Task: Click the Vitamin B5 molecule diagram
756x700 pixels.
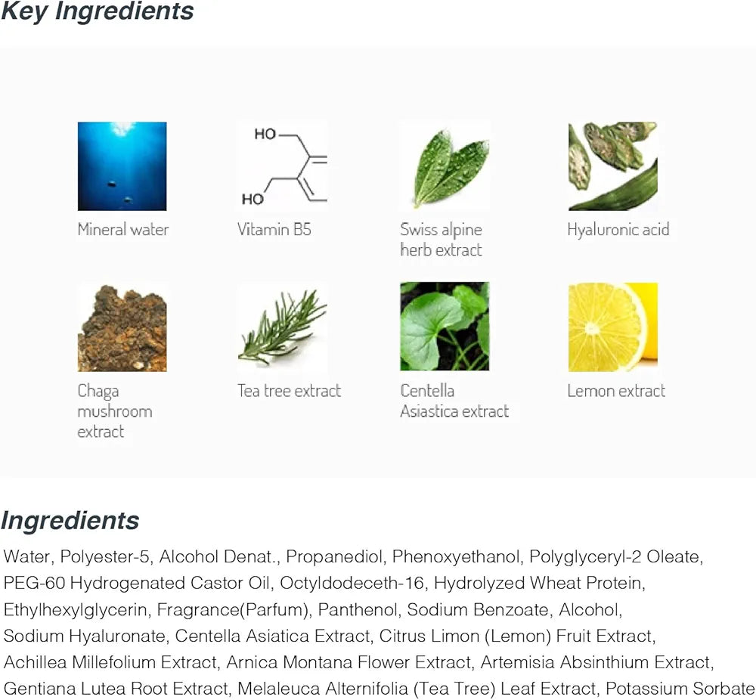Action: point(283,166)
